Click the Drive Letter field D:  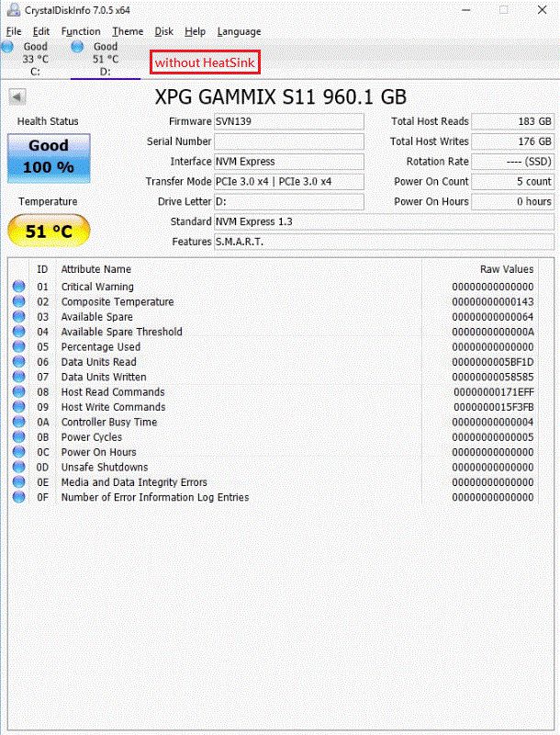[x=289, y=201]
